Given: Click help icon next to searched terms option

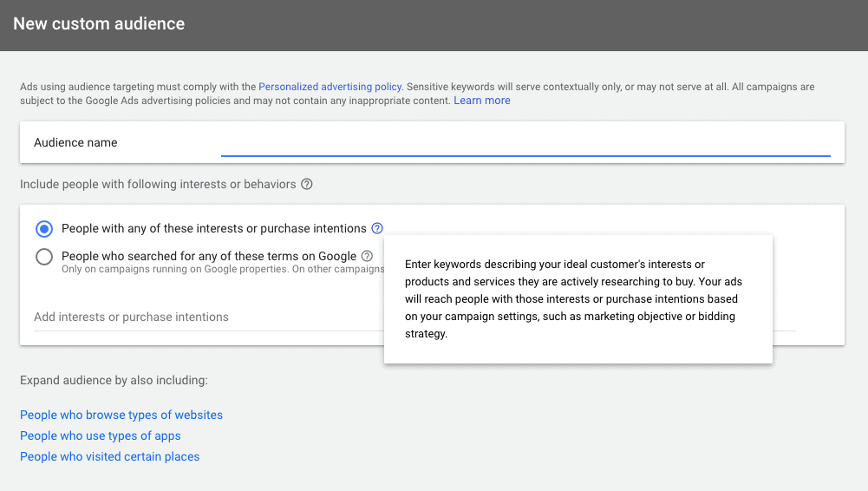Looking at the screenshot, I should [367, 256].
